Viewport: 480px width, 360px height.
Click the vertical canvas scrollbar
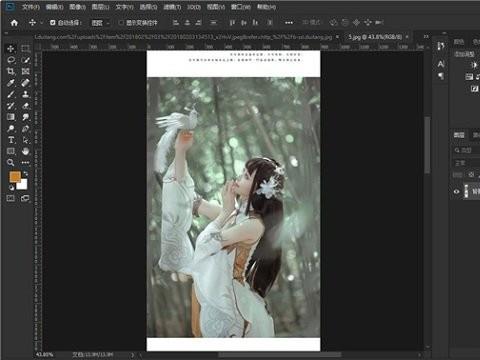427,145
